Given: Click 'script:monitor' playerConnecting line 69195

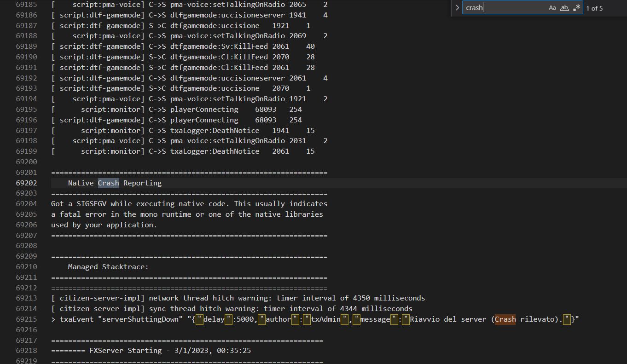Looking at the screenshot, I should coord(177,109).
